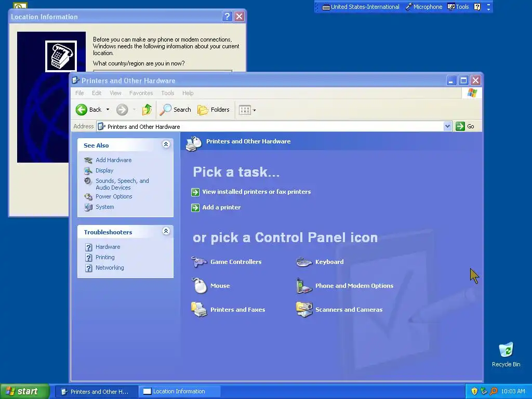
Task: Click the Windows flag logo in menu bar
Action: 472,93
